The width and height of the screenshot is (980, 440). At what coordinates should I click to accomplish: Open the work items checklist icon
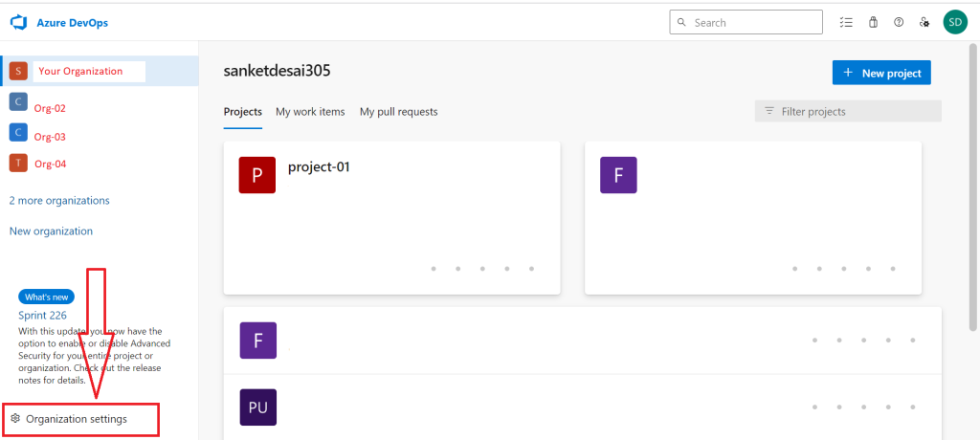coord(845,22)
